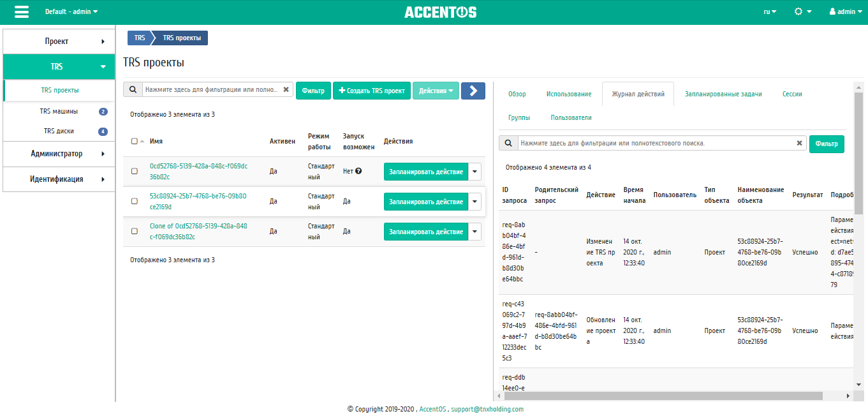Image resolution: width=868 pixels, height=416 pixels.
Task: Focus the action log search field
Action: 656,144
